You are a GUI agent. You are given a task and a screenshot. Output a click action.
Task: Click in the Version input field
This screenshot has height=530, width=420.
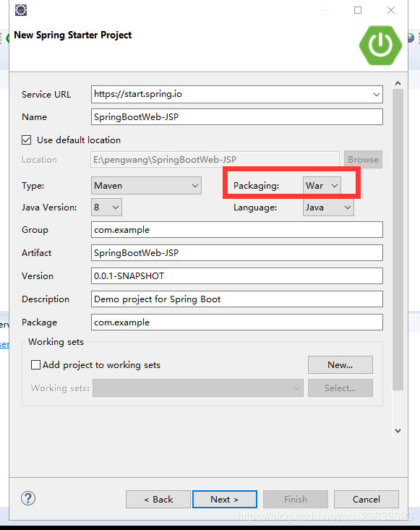pyautogui.click(x=237, y=275)
